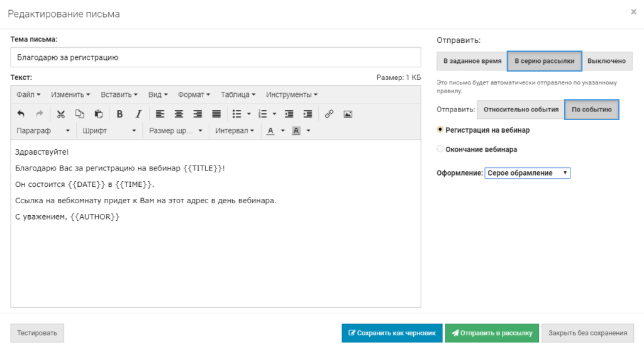Switch sending mode to 'Выключено'
The image size is (644, 353).
(x=606, y=61)
